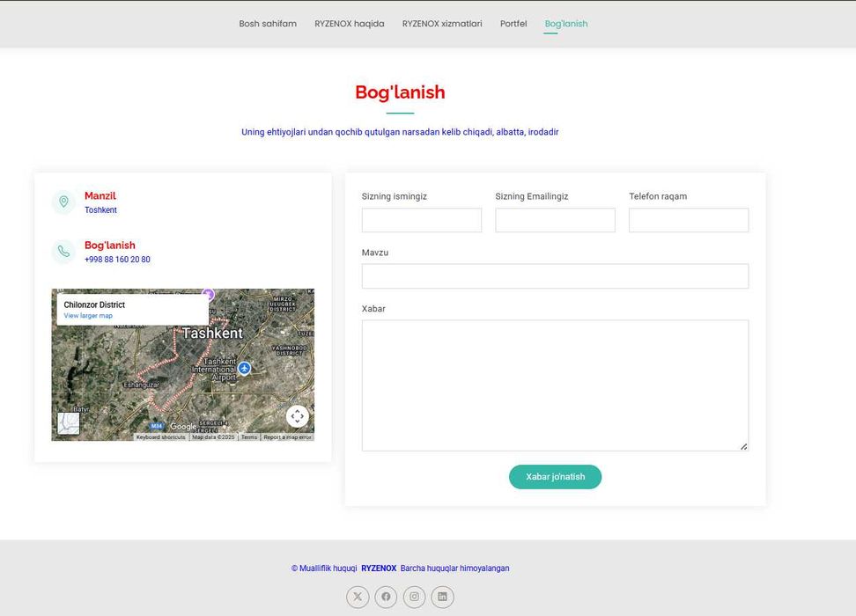Focus the Mavzu input field
856x616 pixels.
pos(555,276)
